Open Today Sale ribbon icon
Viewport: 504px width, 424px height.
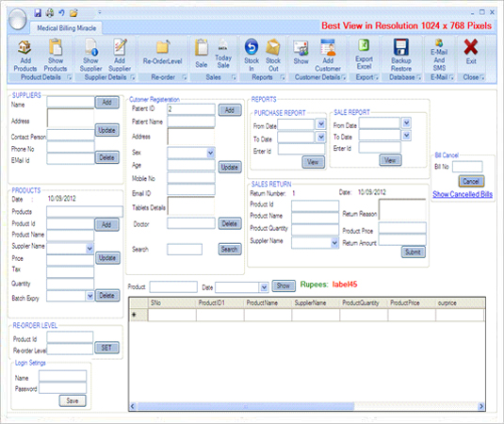pos(223,54)
